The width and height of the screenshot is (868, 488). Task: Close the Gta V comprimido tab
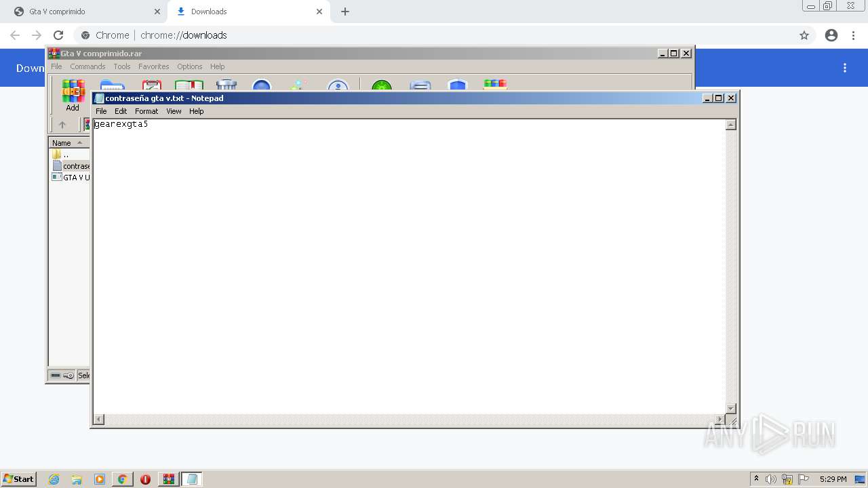pos(157,12)
